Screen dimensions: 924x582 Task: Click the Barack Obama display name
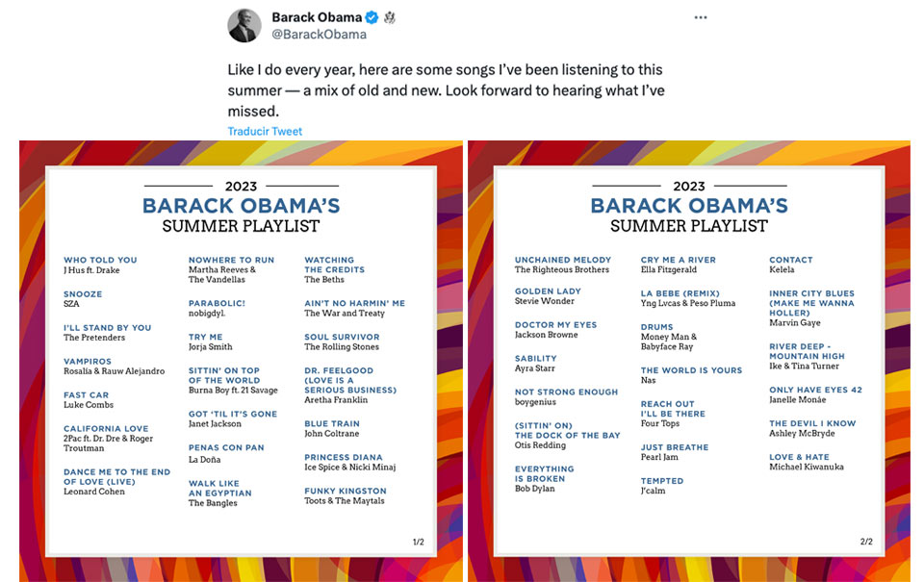point(317,17)
